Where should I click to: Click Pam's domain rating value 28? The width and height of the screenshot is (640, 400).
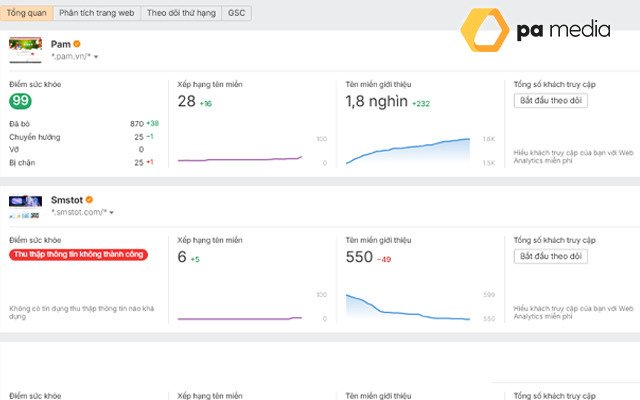186,101
